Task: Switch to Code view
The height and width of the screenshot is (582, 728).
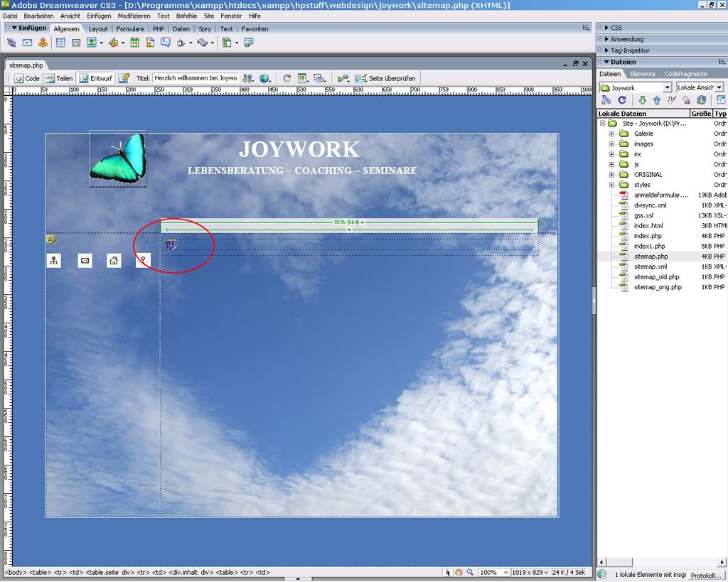Action: pos(27,78)
